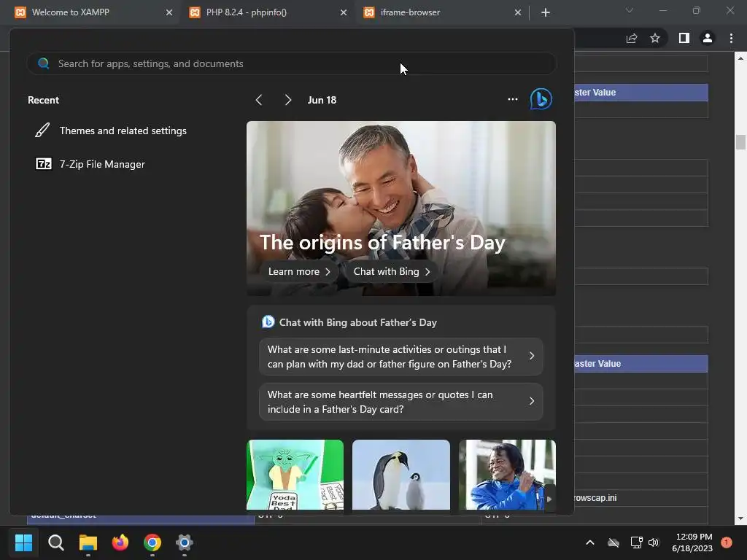Open Bing chat icon in search panel

point(541,99)
